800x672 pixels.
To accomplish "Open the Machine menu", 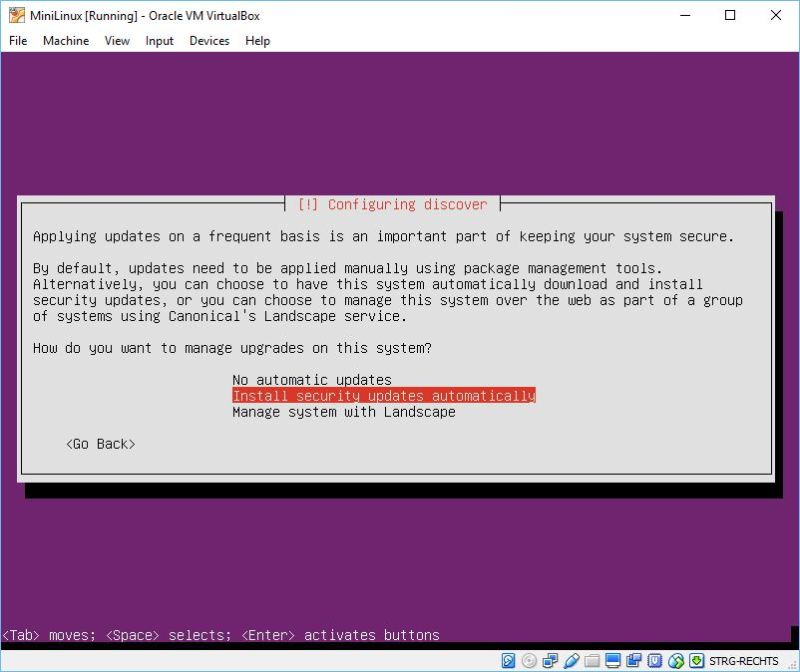I will pos(66,41).
